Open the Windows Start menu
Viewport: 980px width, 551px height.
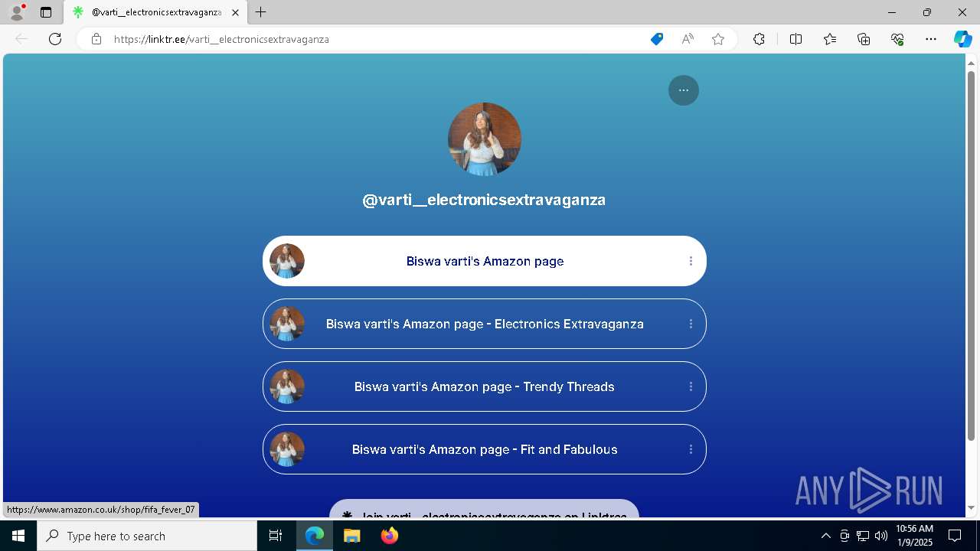[x=18, y=536]
